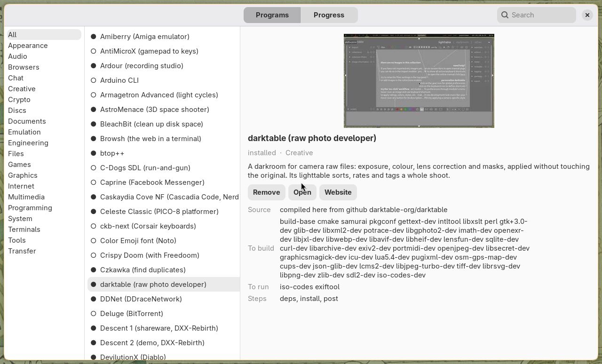Select Caprine (Facebook Messenger)
This screenshot has width=602, height=364.
pos(163,182)
